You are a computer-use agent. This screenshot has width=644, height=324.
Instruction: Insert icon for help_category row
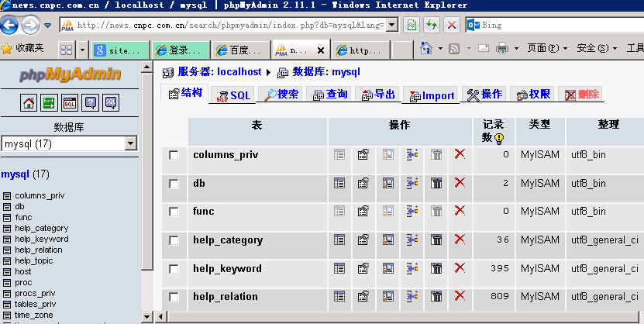(x=412, y=240)
